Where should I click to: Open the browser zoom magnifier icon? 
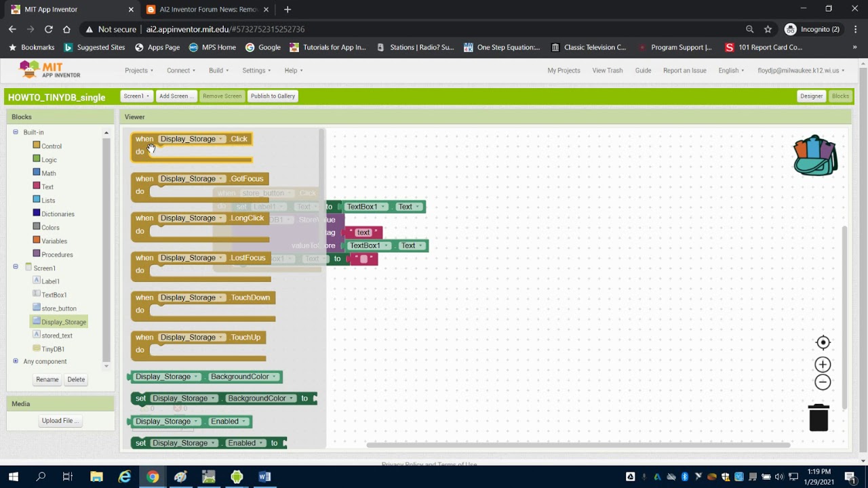749,29
